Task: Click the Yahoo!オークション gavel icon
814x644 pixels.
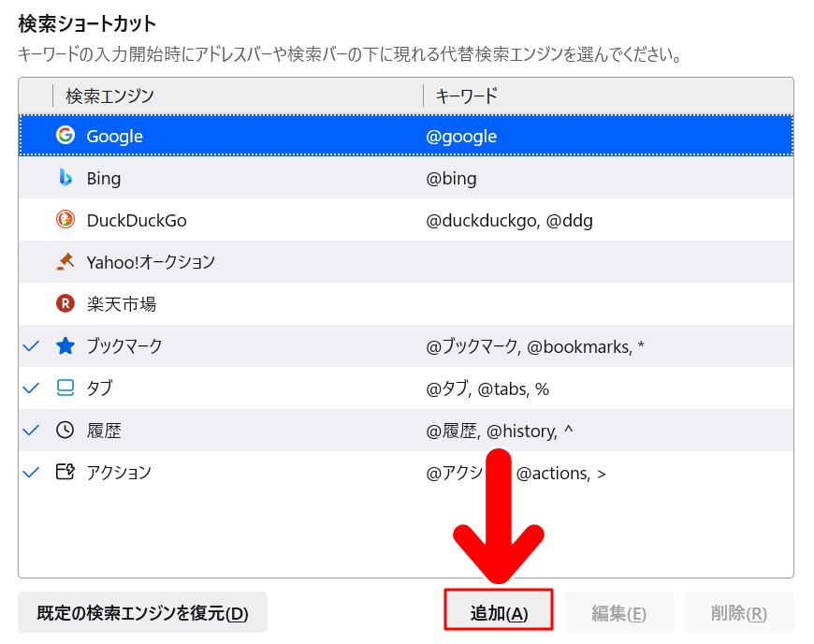Action: (x=65, y=261)
